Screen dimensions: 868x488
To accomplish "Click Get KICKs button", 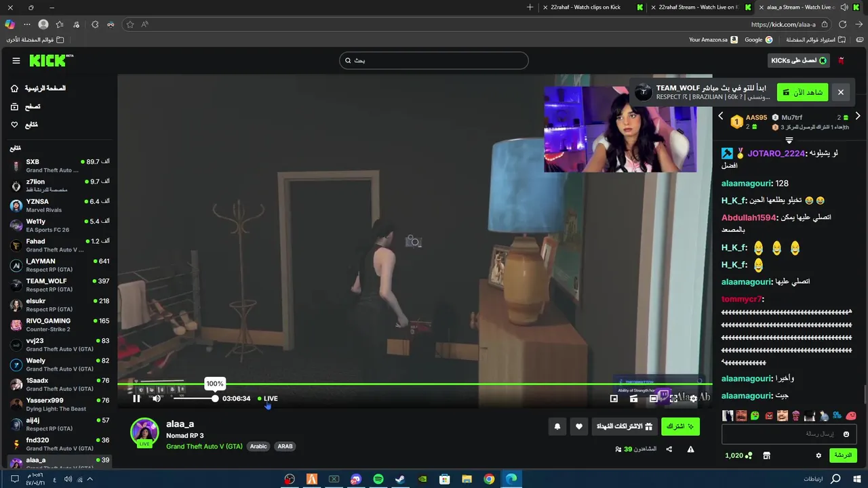I will (x=799, y=60).
